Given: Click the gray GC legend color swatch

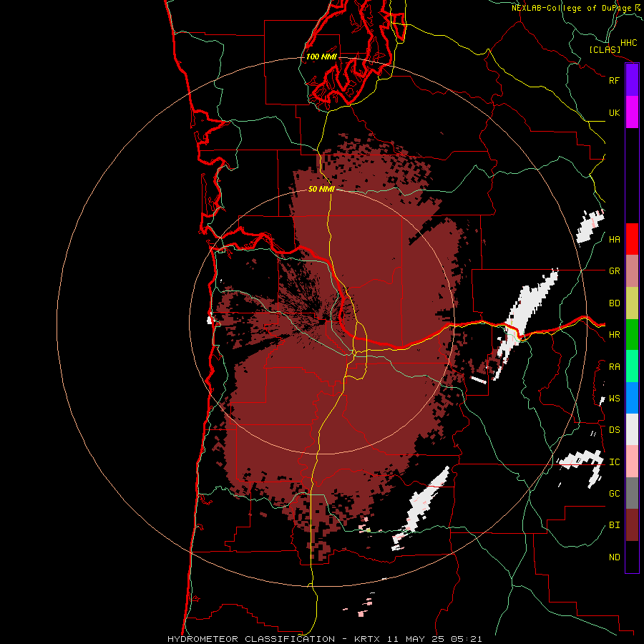Looking at the screenshot, I should (632, 493).
